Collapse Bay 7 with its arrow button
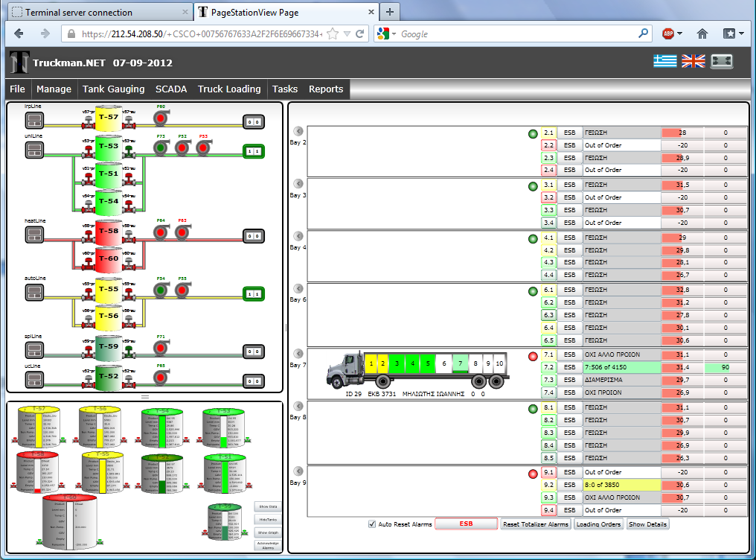 click(298, 354)
